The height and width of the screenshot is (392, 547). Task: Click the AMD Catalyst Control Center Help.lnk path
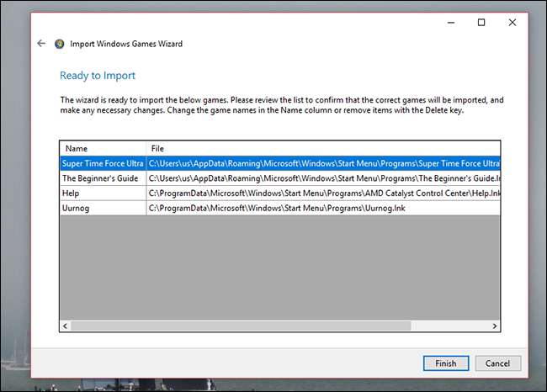click(x=323, y=193)
